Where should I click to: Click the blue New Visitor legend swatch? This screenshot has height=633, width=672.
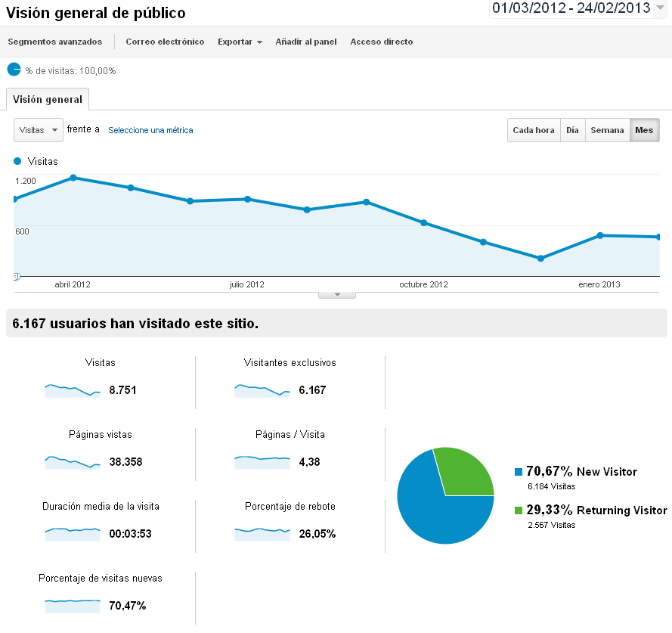(x=519, y=472)
